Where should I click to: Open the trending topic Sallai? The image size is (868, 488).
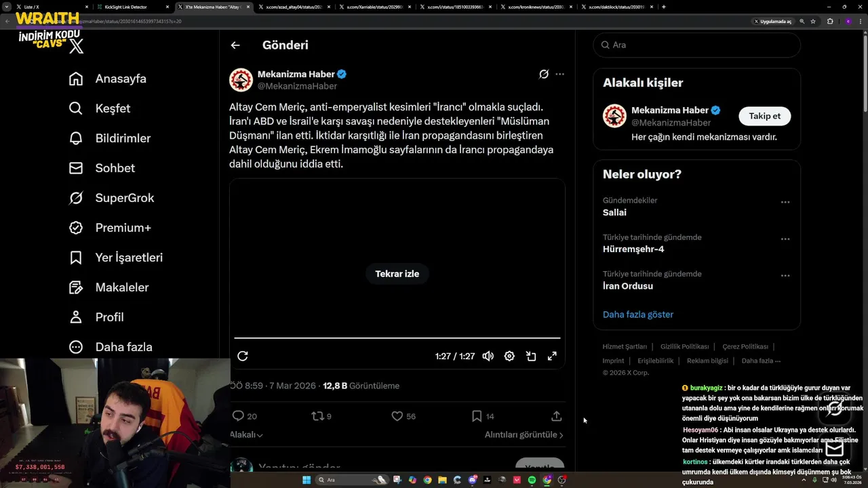click(614, 212)
